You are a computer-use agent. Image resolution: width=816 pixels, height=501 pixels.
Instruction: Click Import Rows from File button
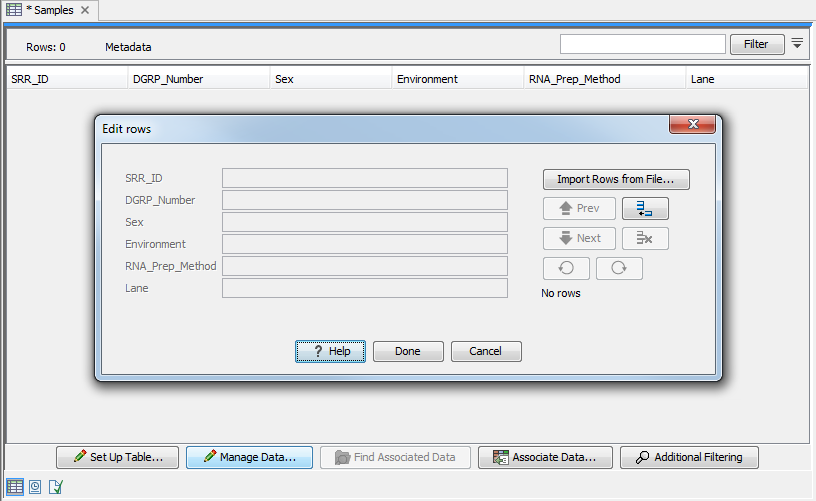(616, 180)
